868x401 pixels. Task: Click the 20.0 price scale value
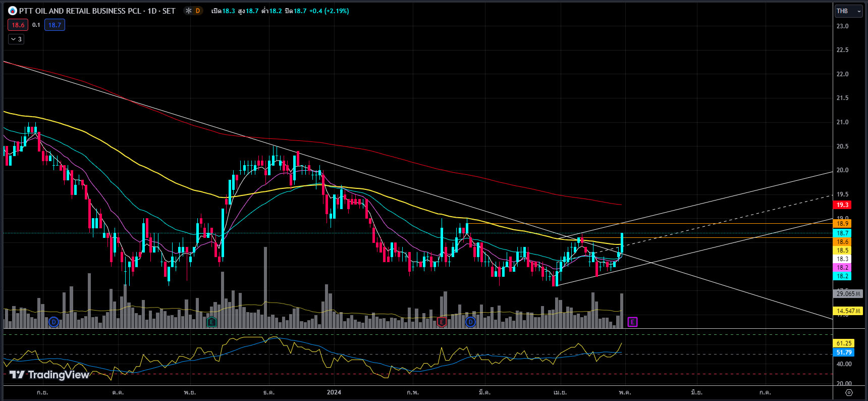pos(843,170)
